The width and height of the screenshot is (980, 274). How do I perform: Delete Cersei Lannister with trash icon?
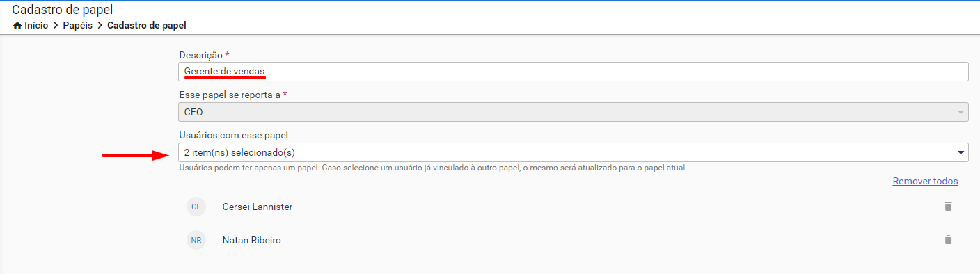coord(947,207)
